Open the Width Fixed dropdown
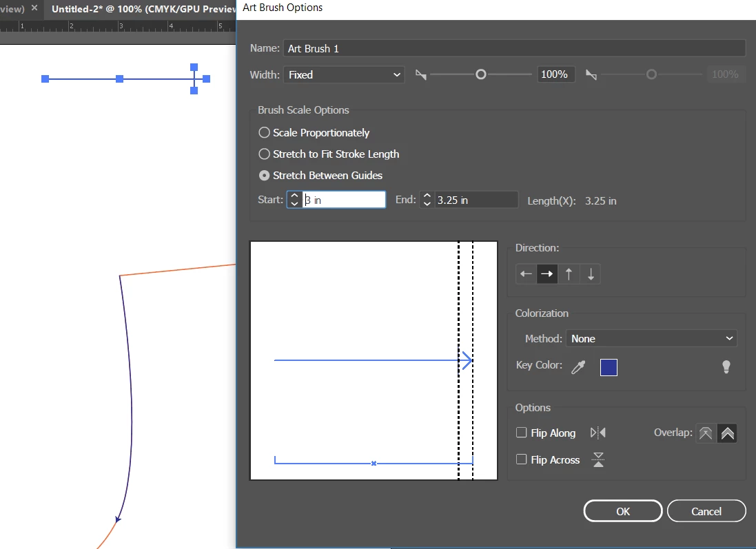The width and height of the screenshot is (756, 549). tap(344, 74)
